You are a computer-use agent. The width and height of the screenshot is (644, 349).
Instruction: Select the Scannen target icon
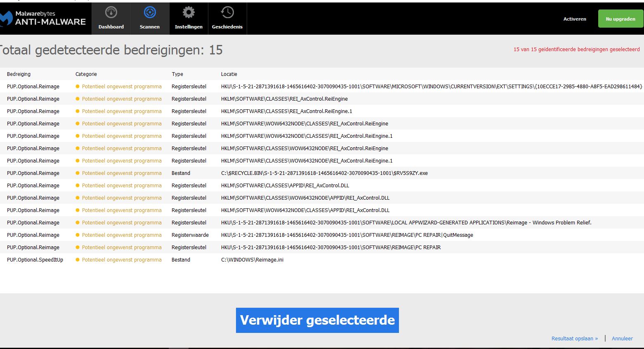point(150,13)
